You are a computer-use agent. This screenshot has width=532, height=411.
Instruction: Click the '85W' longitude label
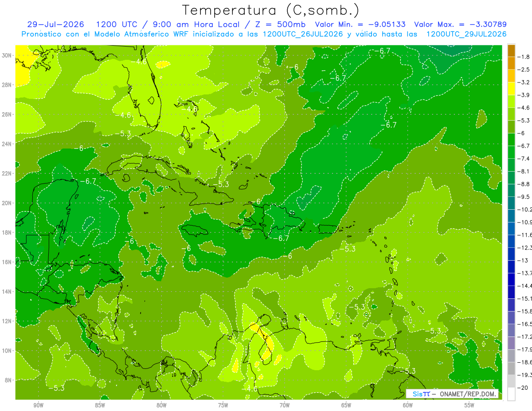tap(100, 405)
